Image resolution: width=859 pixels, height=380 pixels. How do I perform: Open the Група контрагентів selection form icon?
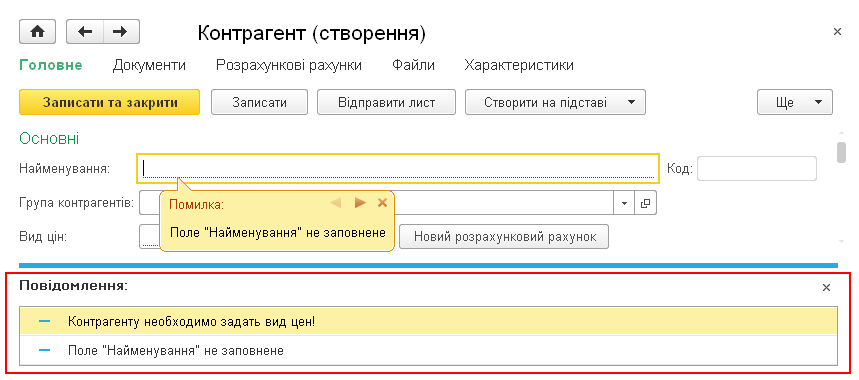[x=645, y=203]
